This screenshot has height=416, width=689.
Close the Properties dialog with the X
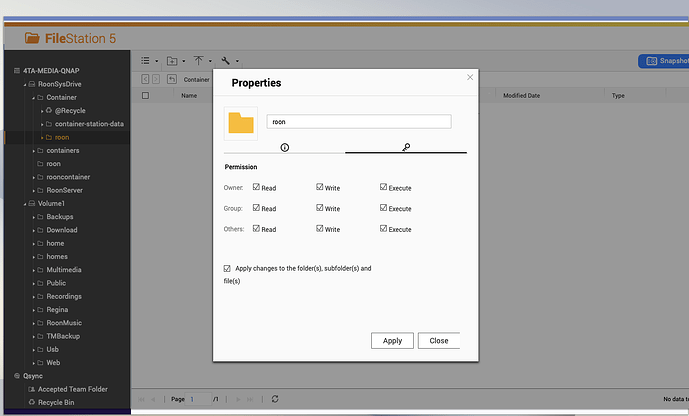coord(470,77)
